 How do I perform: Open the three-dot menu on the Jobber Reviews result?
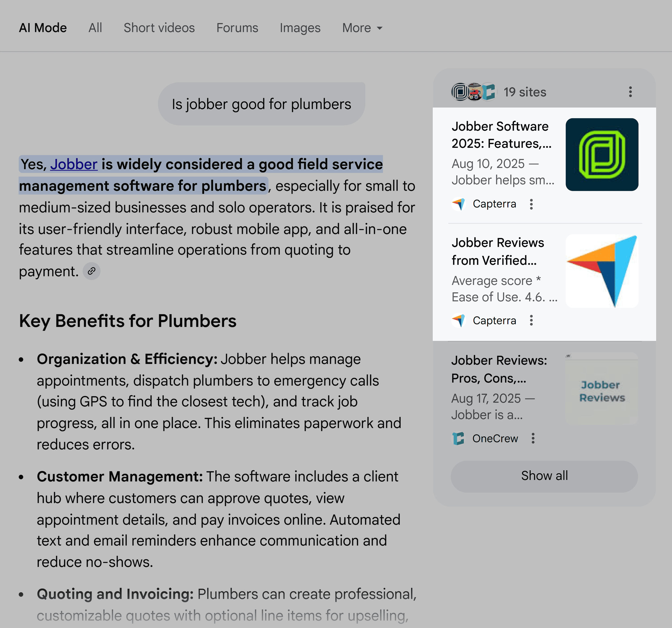click(532, 321)
